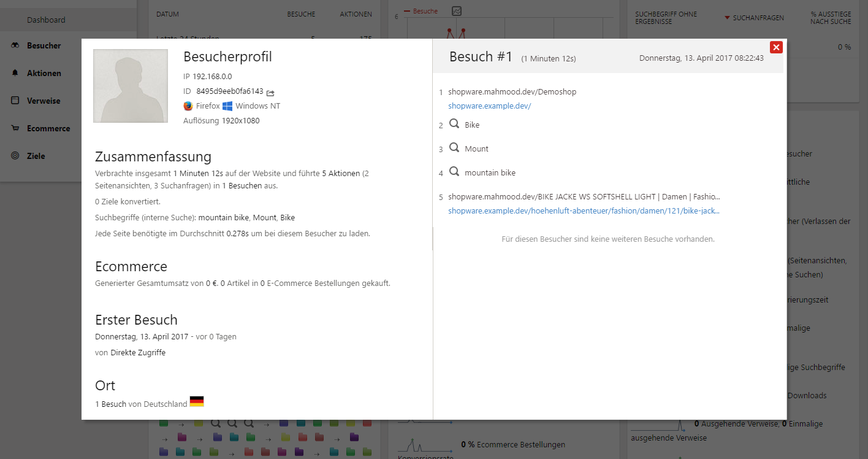Screen dimensions: 868x459
Task: Open the shopware.example.dev/ link
Action: [489, 106]
